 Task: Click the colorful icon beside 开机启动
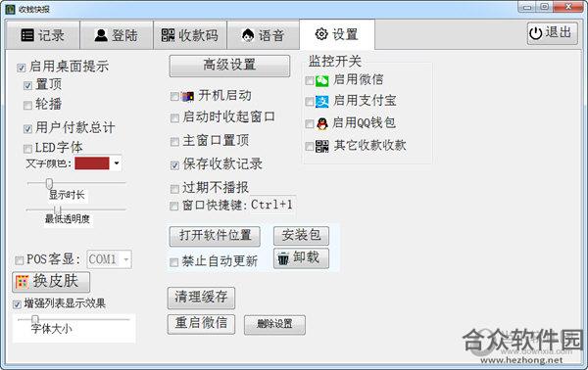187,97
